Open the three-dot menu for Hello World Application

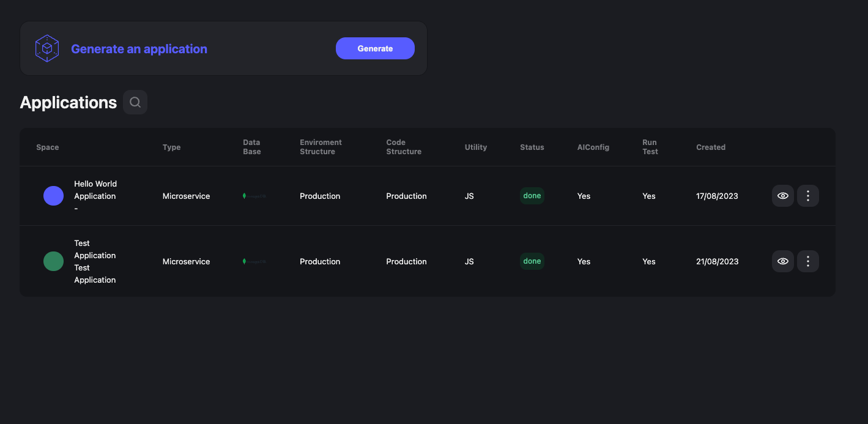click(x=807, y=196)
